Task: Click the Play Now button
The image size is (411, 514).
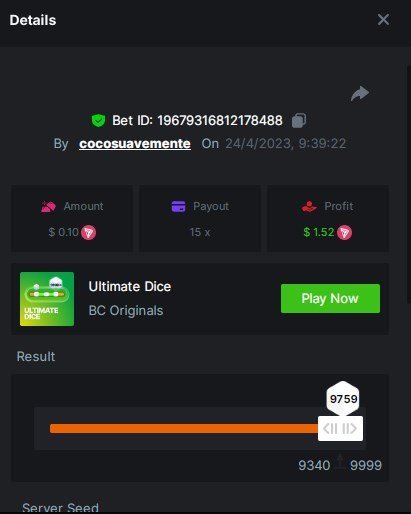Action: pos(330,298)
